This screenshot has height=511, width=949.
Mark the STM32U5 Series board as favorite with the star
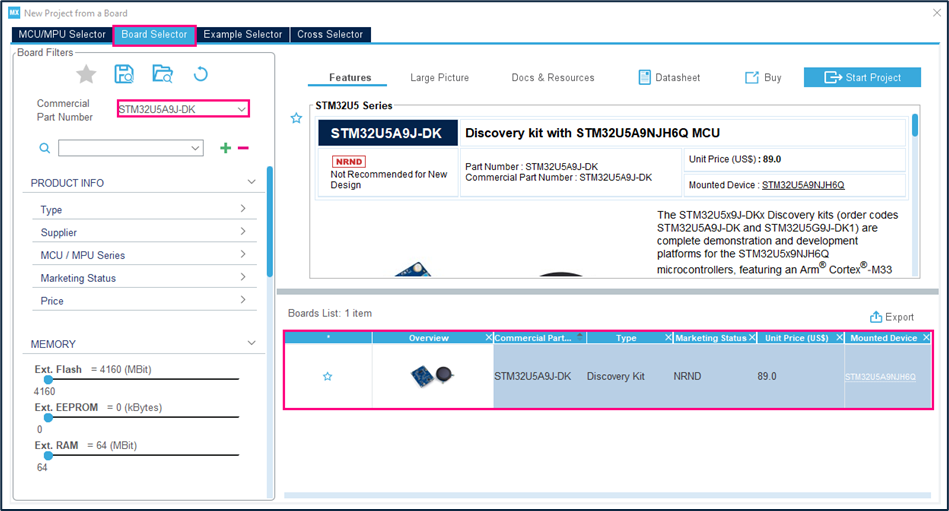296,118
